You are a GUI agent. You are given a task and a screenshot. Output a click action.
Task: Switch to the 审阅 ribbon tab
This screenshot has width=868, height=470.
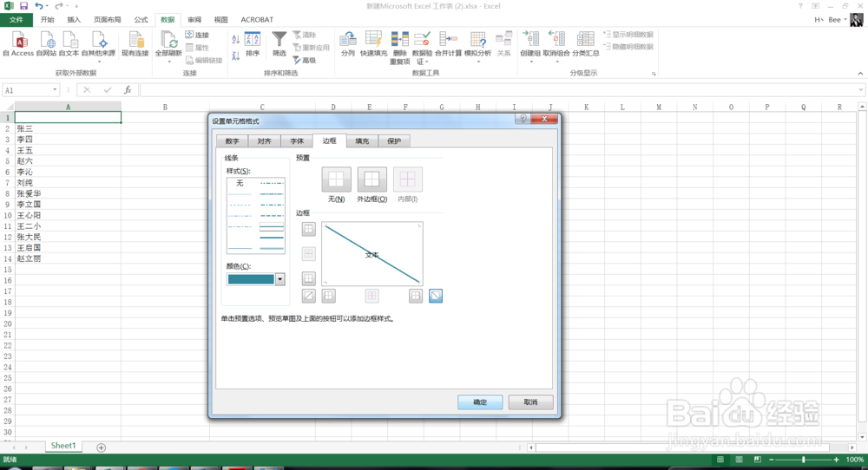pyautogui.click(x=194, y=20)
